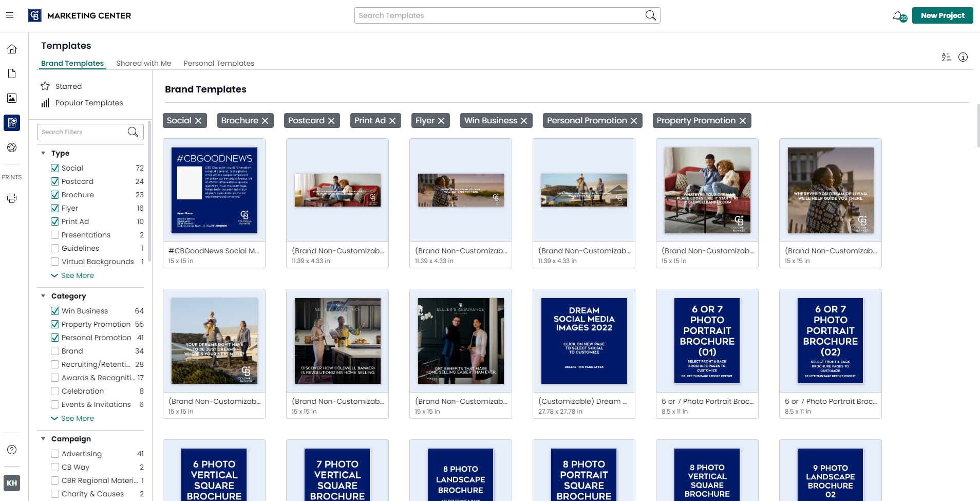Collapse the Campaign filter section
The width and height of the screenshot is (980, 501).
(x=43, y=439)
